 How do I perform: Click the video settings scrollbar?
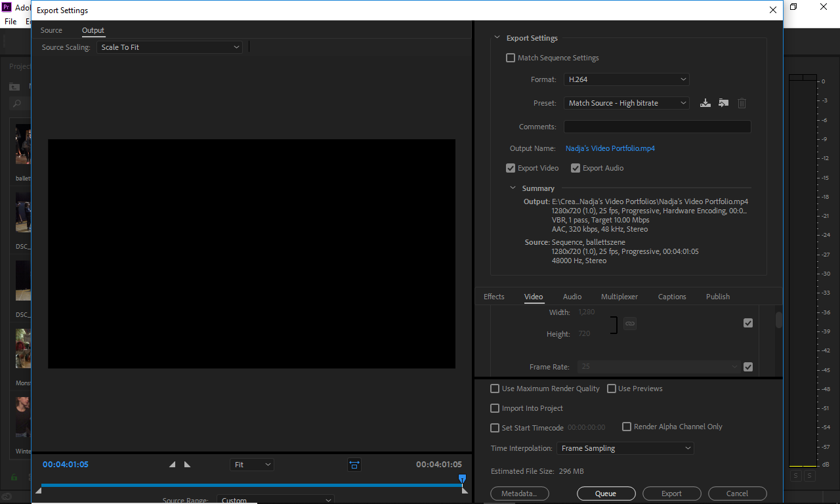(779, 320)
